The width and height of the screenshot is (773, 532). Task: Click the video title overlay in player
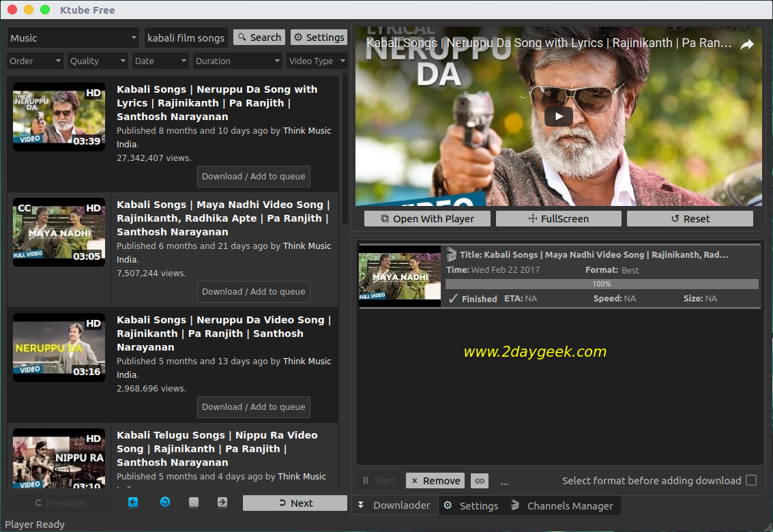click(549, 44)
